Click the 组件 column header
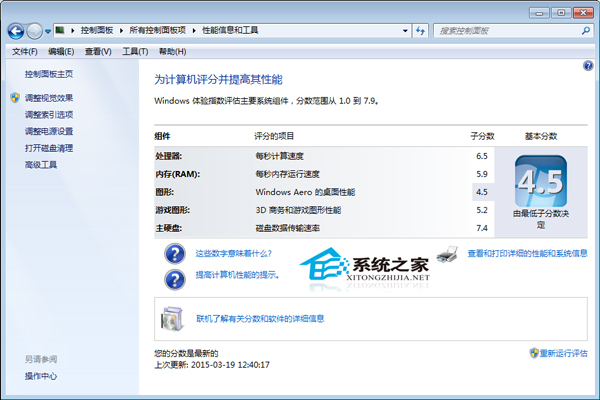 (162, 136)
